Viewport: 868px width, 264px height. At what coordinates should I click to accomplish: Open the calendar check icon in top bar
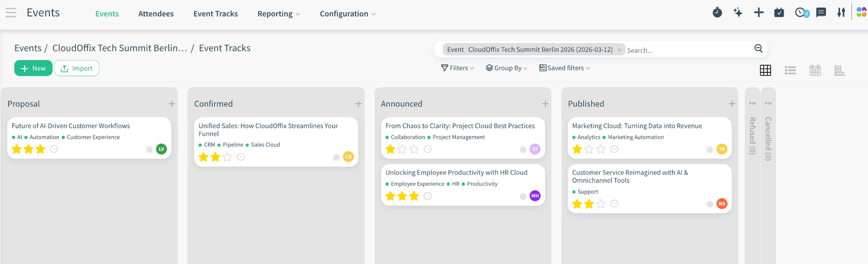(x=779, y=12)
